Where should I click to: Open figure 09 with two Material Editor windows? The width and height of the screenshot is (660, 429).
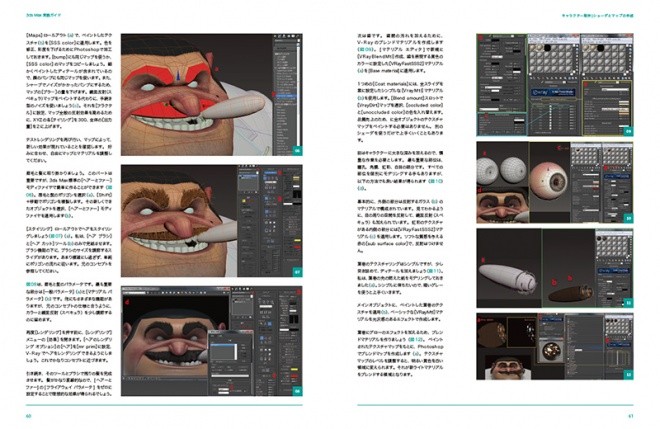(555, 85)
